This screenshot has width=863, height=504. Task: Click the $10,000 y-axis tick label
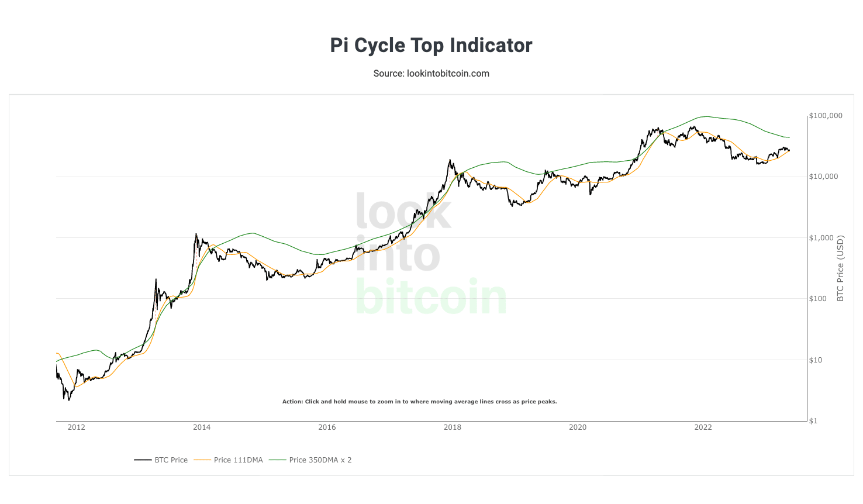[x=823, y=177]
